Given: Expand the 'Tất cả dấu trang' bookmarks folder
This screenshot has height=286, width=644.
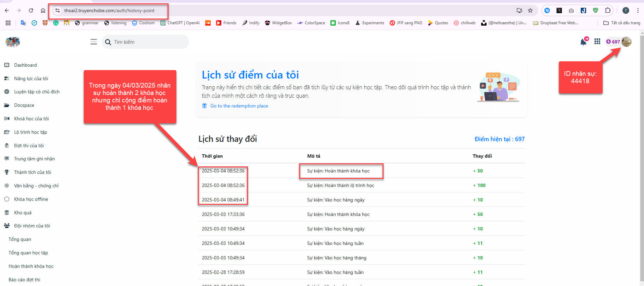Looking at the screenshot, I should (622, 23).
